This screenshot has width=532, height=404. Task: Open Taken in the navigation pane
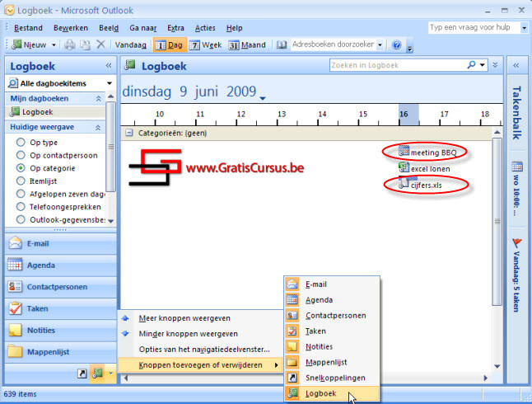[60, 308]
